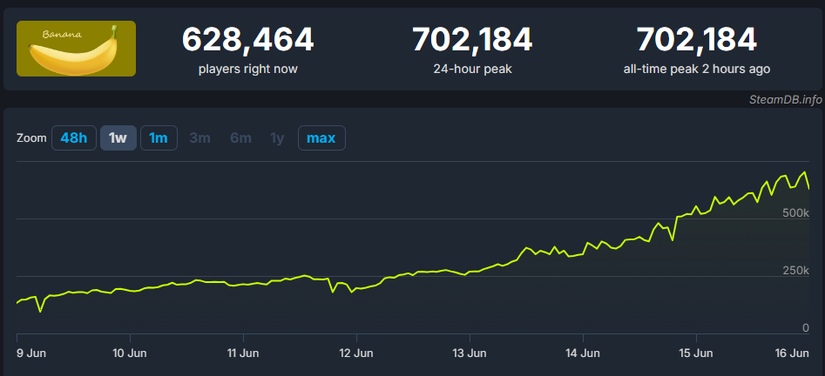Click the '13 Jun' axis label

coord(470,353)
